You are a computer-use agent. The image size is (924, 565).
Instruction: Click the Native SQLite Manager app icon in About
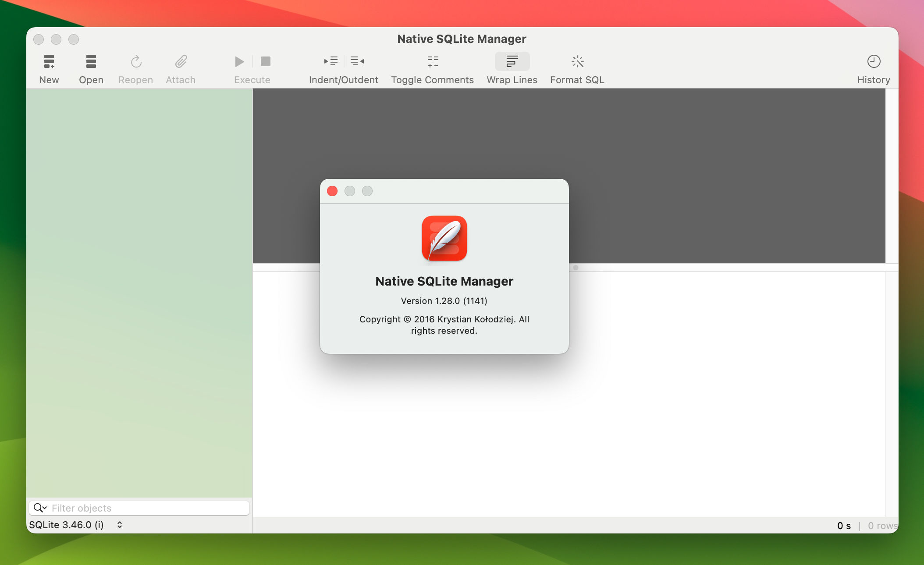click(444, 239)
